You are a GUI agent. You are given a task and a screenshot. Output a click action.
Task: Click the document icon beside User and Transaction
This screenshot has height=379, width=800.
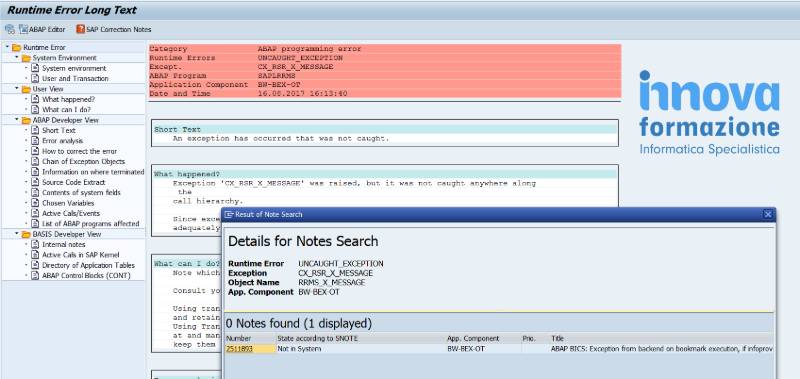pos(35,78)
